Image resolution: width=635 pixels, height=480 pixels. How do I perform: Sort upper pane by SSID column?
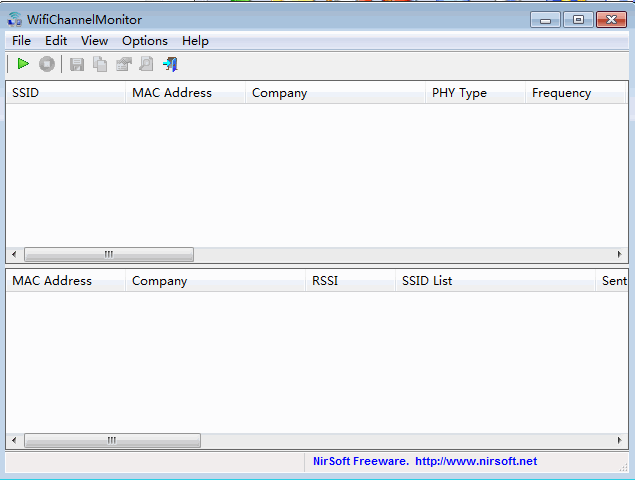click(66, 93)
